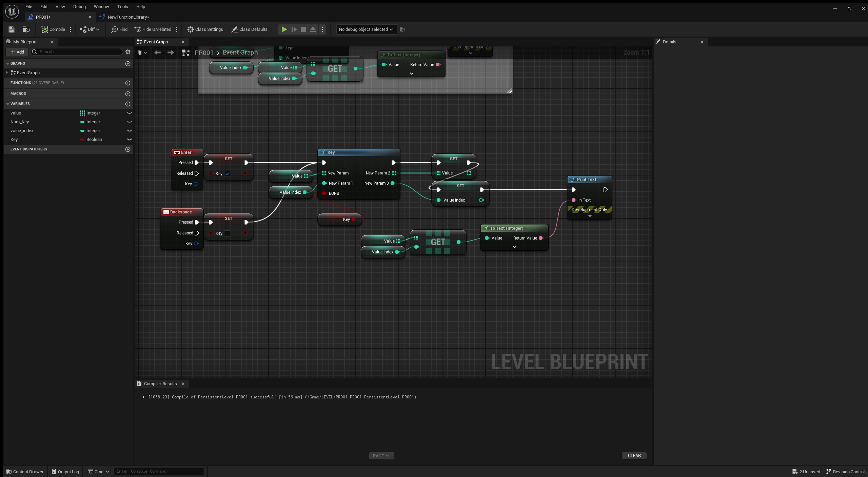
Task: Navigate back with the graph back arrow
Action: click(x=157, y=53)
